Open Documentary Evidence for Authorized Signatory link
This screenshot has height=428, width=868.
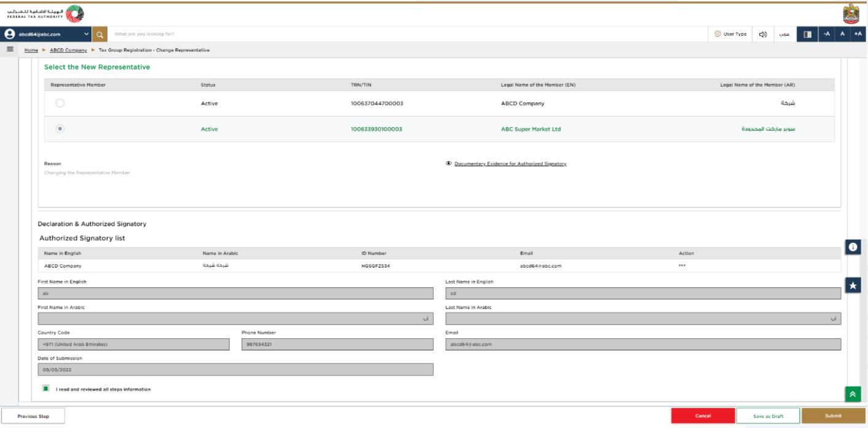click(510, 164)
